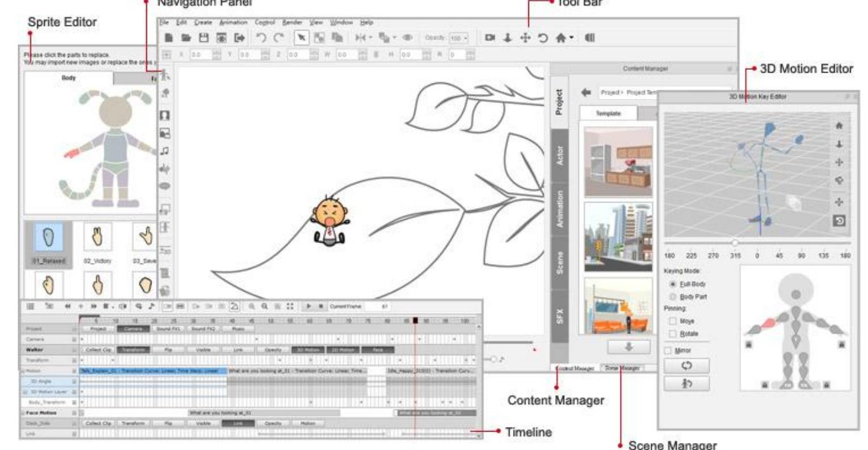868x450 pixels.
Task: Click the Redo arrow in the toolbar
Action: pos(279,38)
